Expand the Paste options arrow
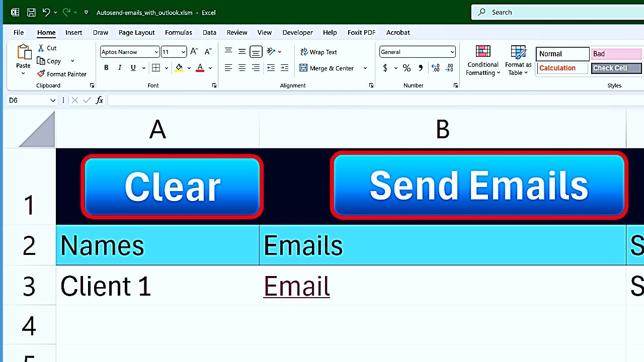Screen dimensions: 644x362 tap(23, 73)
